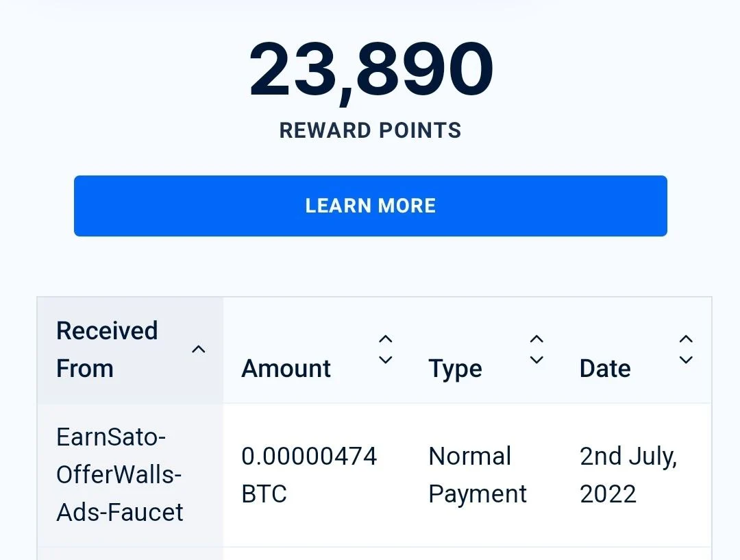Click the ascending caret beside Received From

(199, 350)
